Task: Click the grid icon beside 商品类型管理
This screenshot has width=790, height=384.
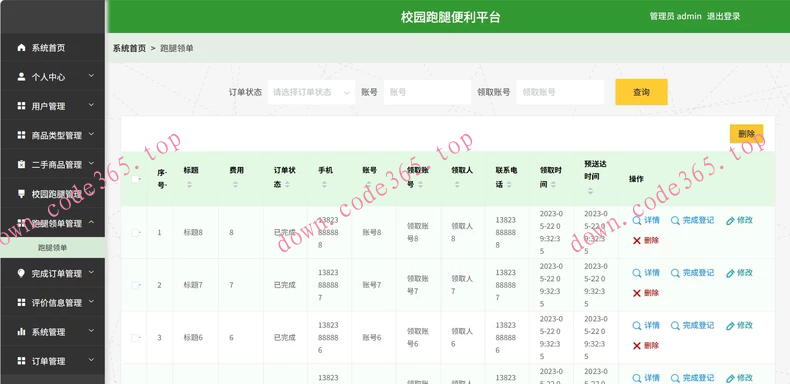Action: (x=21, y=136)
